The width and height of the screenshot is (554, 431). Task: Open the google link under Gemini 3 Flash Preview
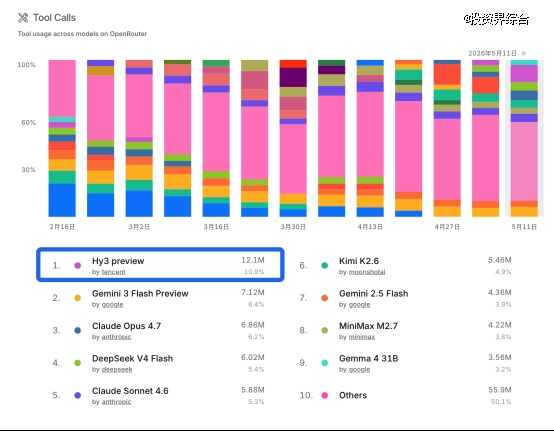point(112,305)
